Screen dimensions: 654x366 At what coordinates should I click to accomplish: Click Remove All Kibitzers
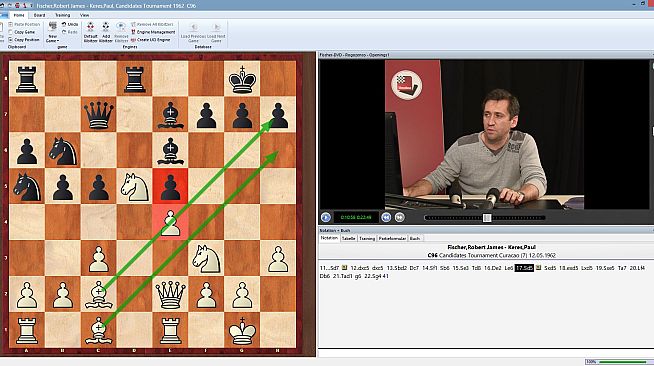click(x=152, y=25)
